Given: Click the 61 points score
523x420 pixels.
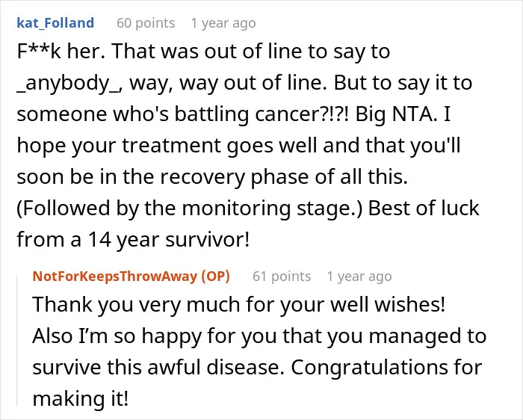Looking at the screenshot, I should [282, 277].
